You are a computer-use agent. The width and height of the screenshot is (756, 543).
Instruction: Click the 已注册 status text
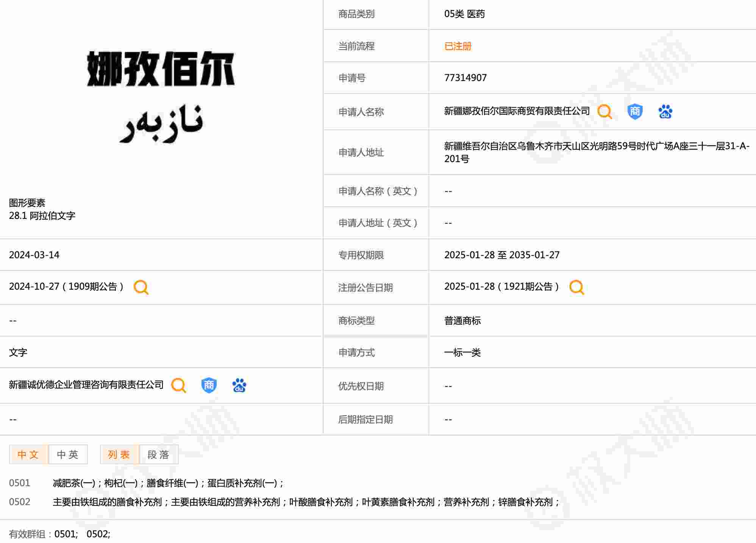[458, 46]
